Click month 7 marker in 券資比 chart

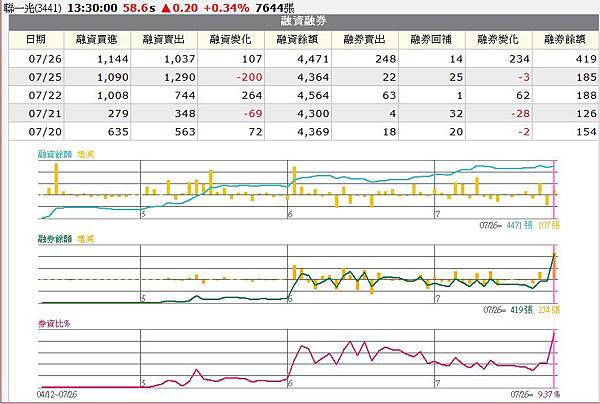[437, 383]
